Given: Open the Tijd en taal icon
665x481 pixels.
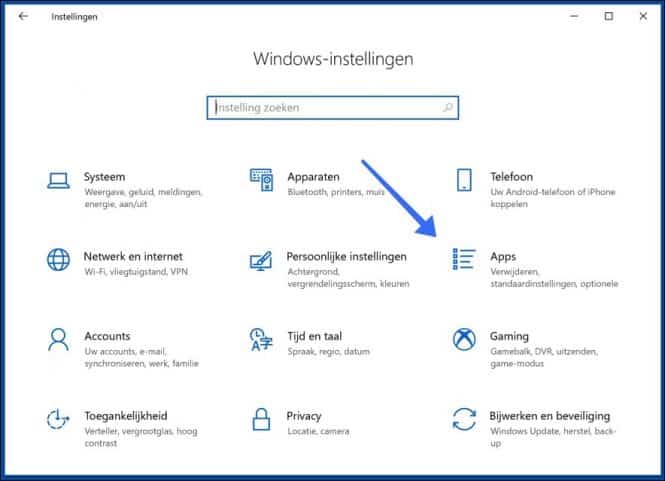Looking at the screenshot, I should (261, 339).
